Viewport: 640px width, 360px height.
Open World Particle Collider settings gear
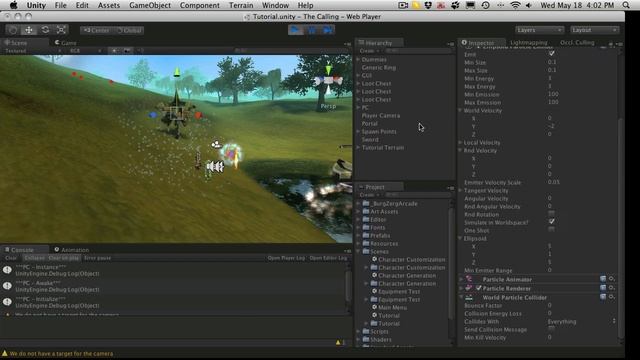click(x=612, y=297)
